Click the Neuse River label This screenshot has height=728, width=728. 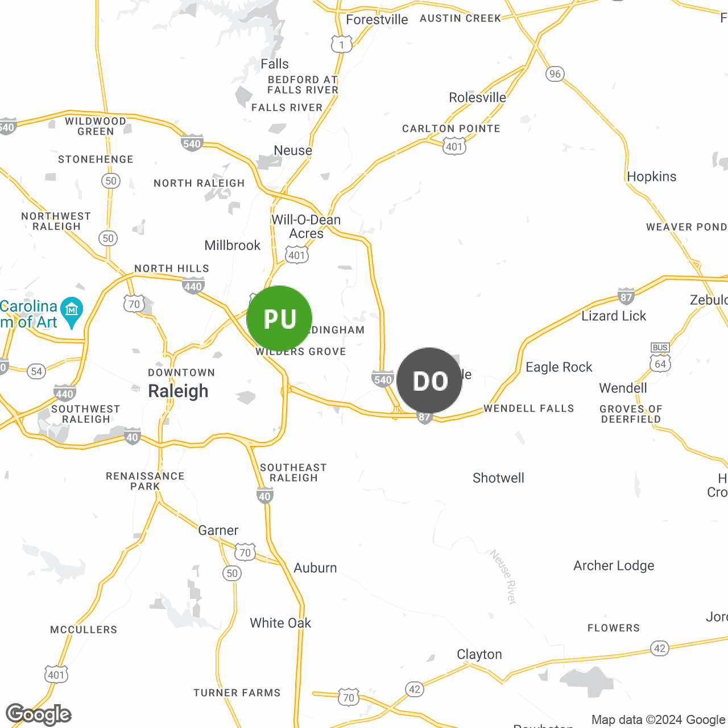(x=504, y=577)
